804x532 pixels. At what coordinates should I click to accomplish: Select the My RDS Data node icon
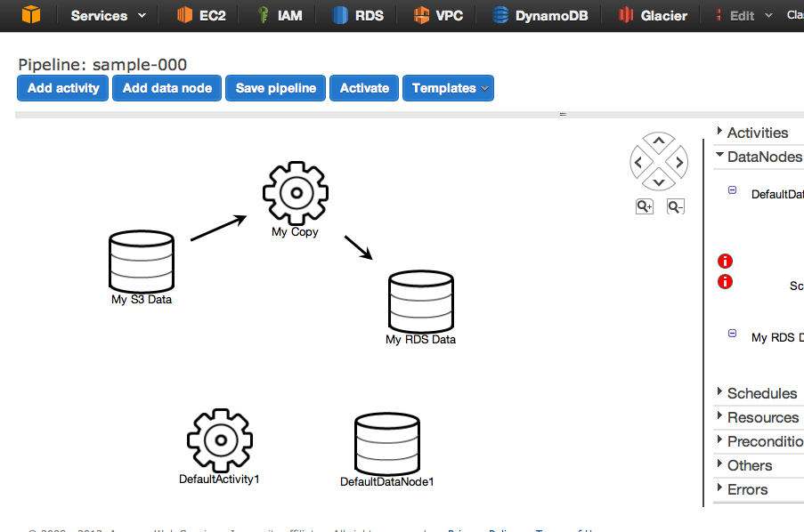pos(420,301)
